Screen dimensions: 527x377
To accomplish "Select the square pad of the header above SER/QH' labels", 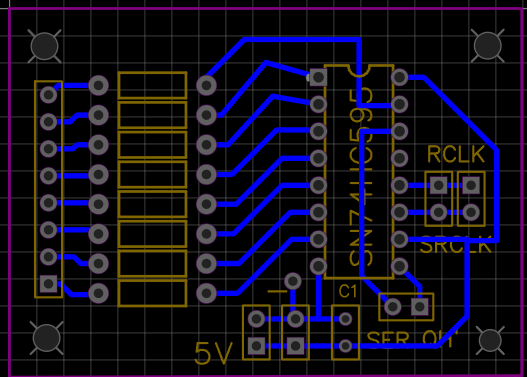I will pos(419,306).
